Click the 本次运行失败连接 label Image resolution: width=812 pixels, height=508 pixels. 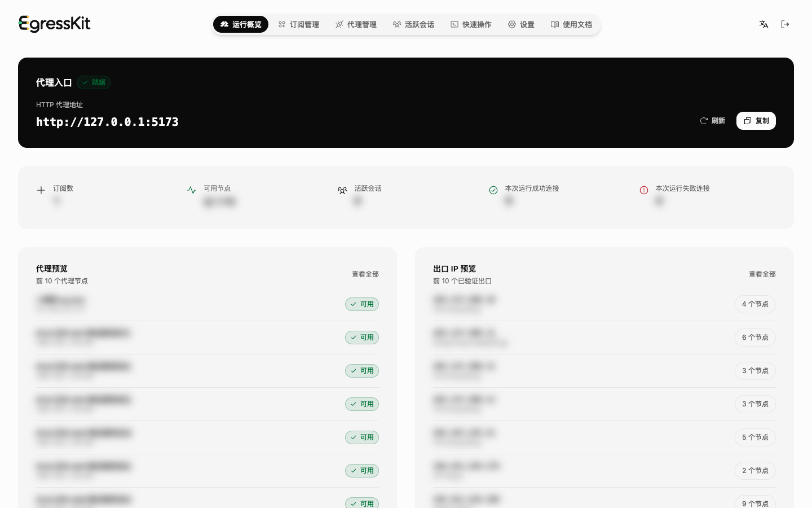[x=682, y=189]
